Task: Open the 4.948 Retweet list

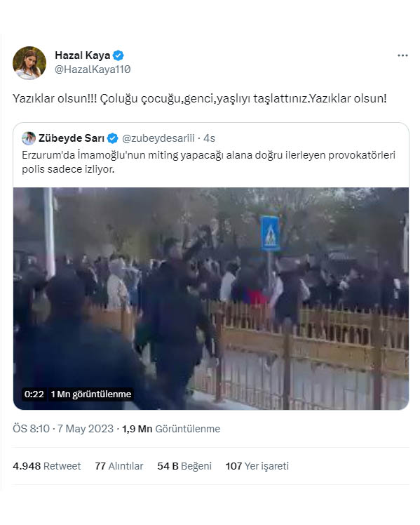Action: [x=47, y=466]
